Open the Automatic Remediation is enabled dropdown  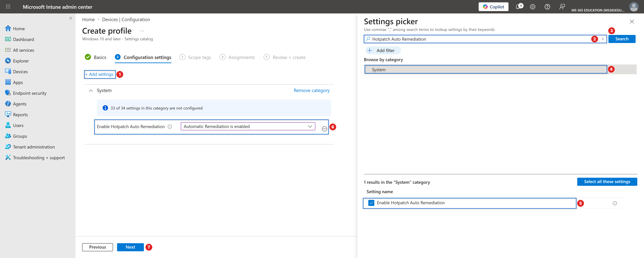tap(248, 127)
